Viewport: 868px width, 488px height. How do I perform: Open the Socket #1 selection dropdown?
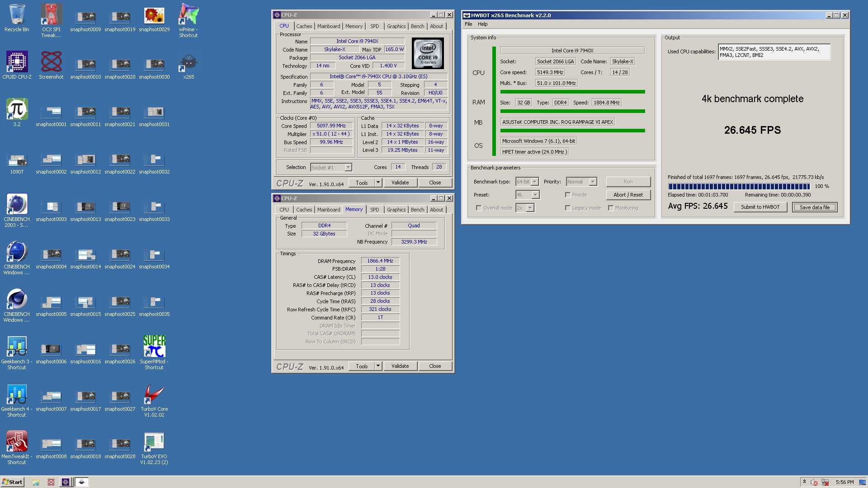click(x=331, y=167)
